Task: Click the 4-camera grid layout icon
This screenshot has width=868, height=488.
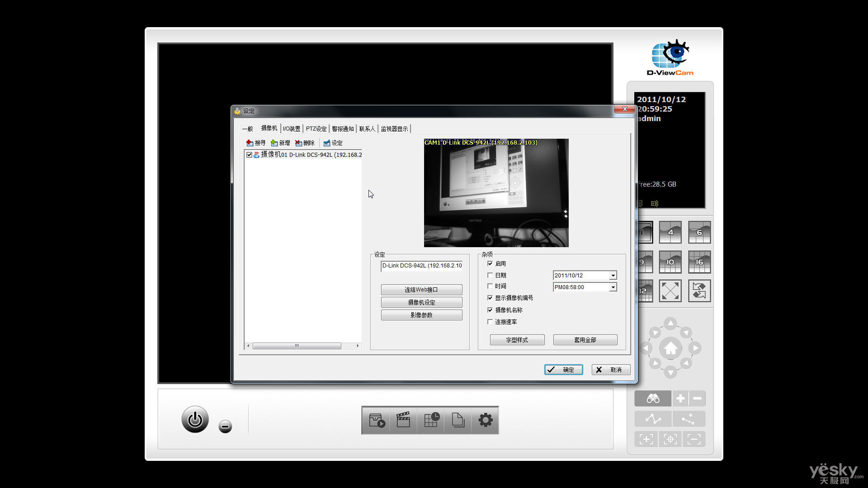Action: (x=670, y=232)
